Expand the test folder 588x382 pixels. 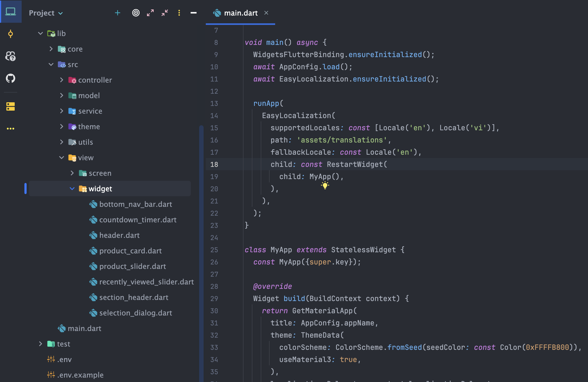[40, 344]
